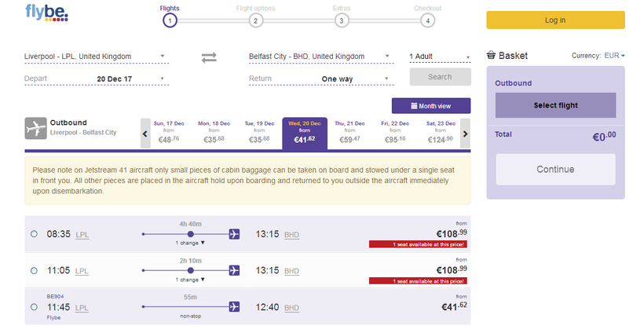This screenshot has width=644, height=333.
Task: Open departure airport Liverpool dropdown
Action: tap(96, 57)
